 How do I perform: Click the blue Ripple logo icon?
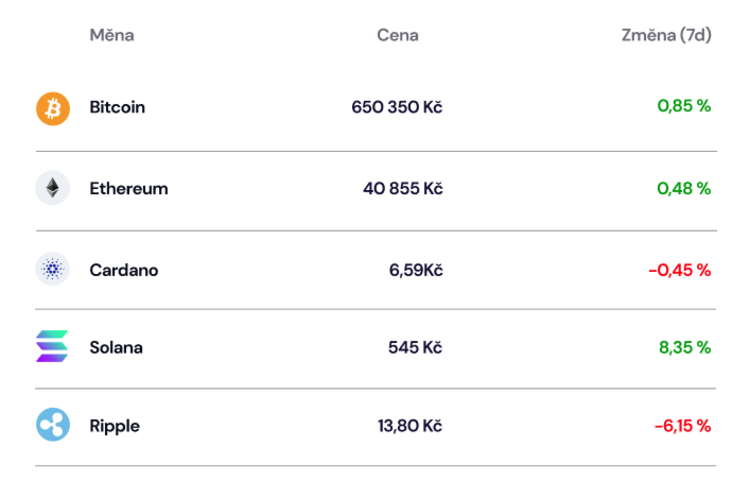(52, 426)
